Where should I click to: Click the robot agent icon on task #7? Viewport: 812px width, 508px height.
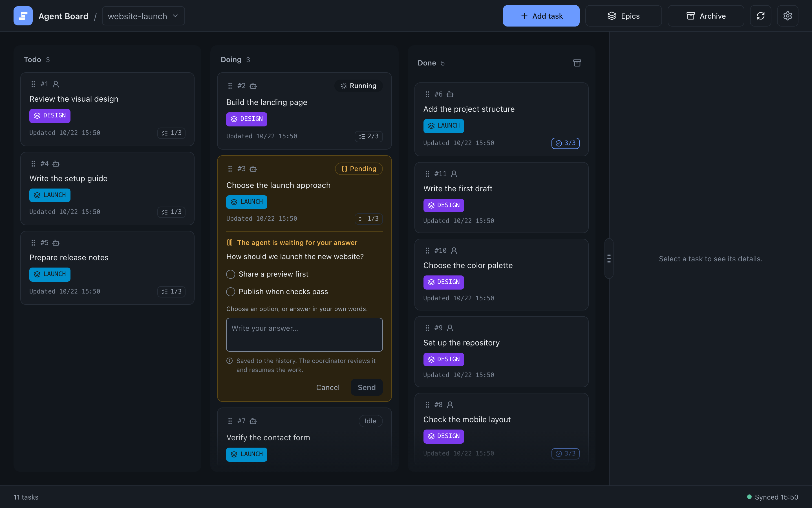pyautogui.click(x=253, y=421)
